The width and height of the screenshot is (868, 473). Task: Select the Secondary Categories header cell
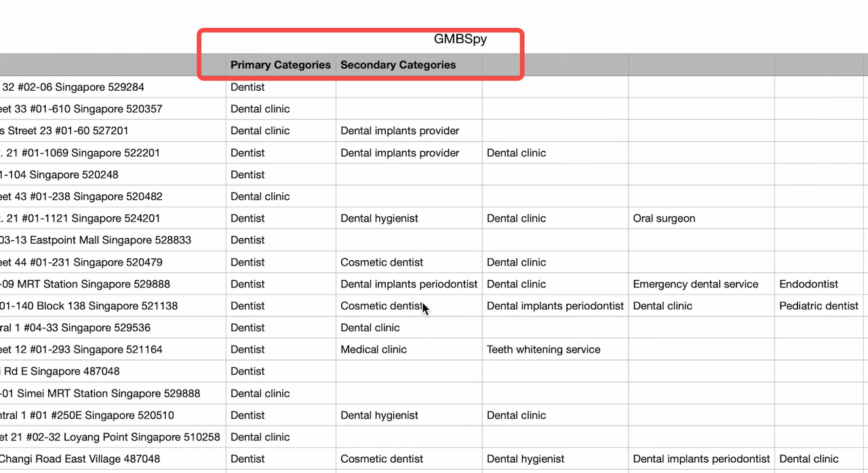[409, 65]
